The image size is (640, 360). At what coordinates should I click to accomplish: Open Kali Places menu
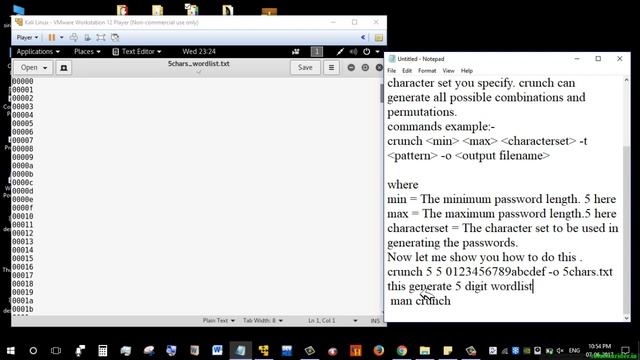(87, 51)
